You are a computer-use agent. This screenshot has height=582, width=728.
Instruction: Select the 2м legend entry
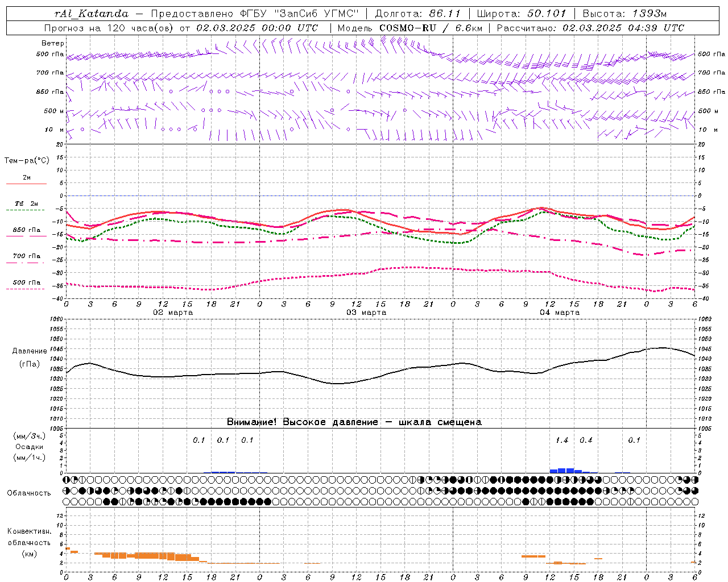27,177
